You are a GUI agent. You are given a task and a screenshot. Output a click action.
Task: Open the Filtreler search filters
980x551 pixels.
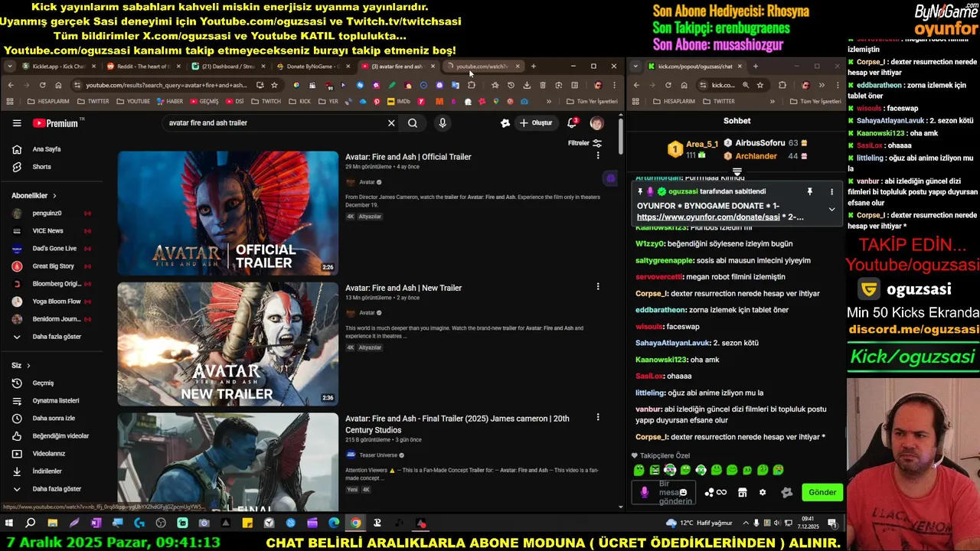584,143
